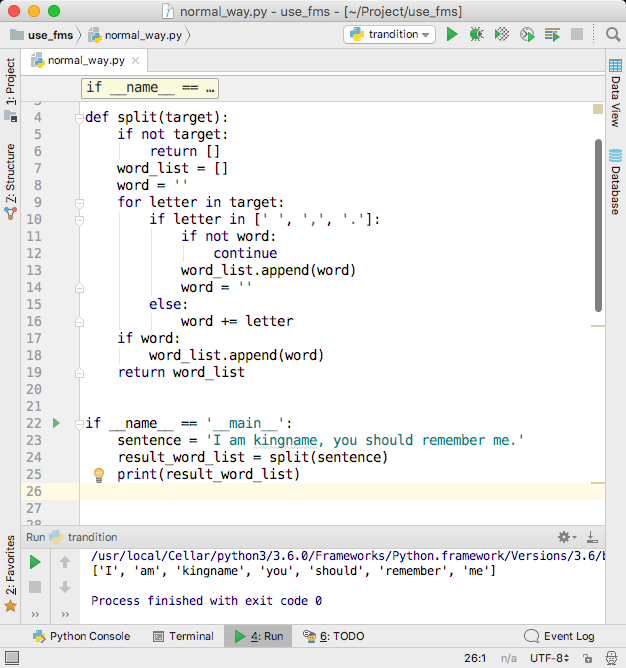Viewport: 626px width, 668px height.
Task: Click the Project folder icon in left strip
Action: coord(11,116)
